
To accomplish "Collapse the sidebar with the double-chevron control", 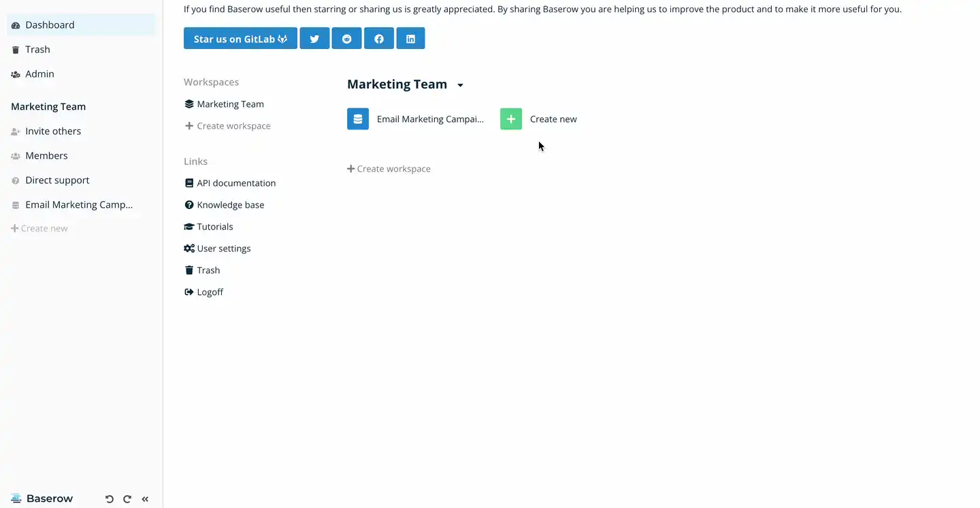I will tap(145, 498).
